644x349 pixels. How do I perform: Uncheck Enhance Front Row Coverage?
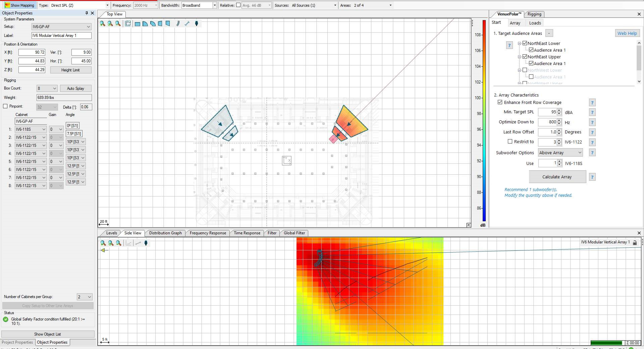501,102
